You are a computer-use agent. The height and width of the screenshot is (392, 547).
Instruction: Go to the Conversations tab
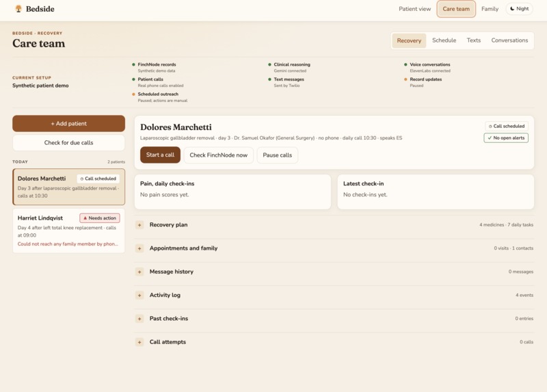pyautogui.click(x=509, y=40)
